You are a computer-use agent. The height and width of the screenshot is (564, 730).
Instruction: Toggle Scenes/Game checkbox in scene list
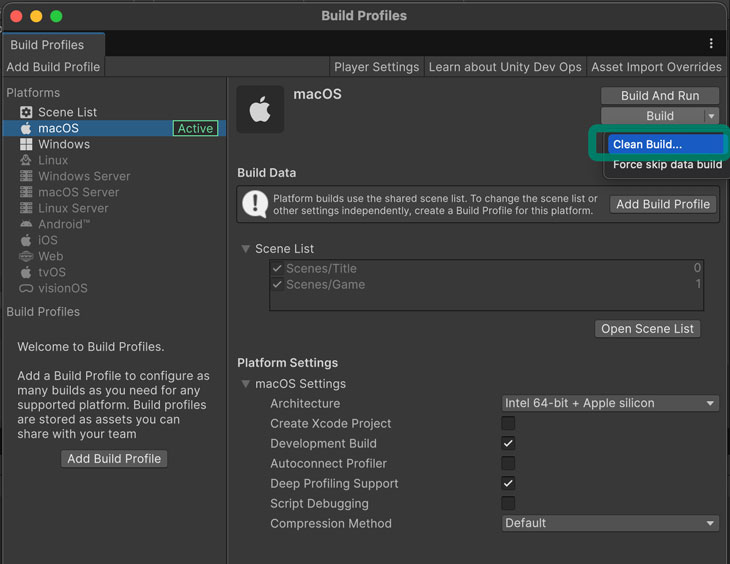(x=277, y=284)
